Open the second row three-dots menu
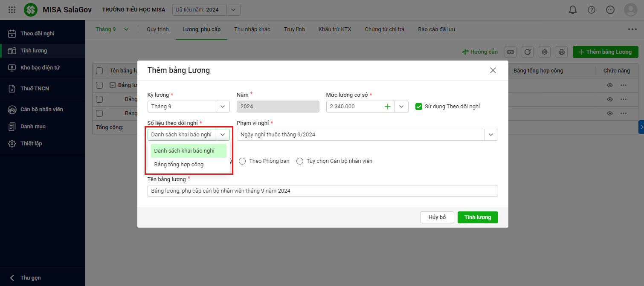Image resolution: width=644 pixels, height=286 pixels. click(624, 99)
